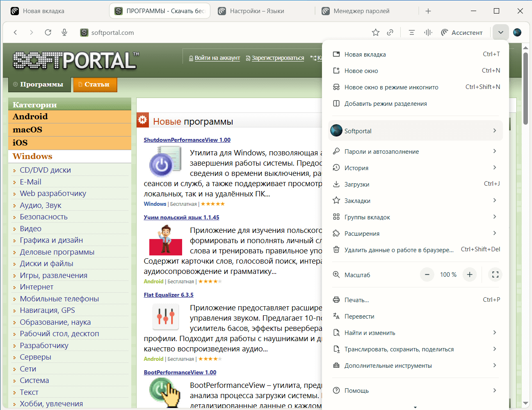Open BootPerformanceView 1.00 link

(x=180, y=372)
